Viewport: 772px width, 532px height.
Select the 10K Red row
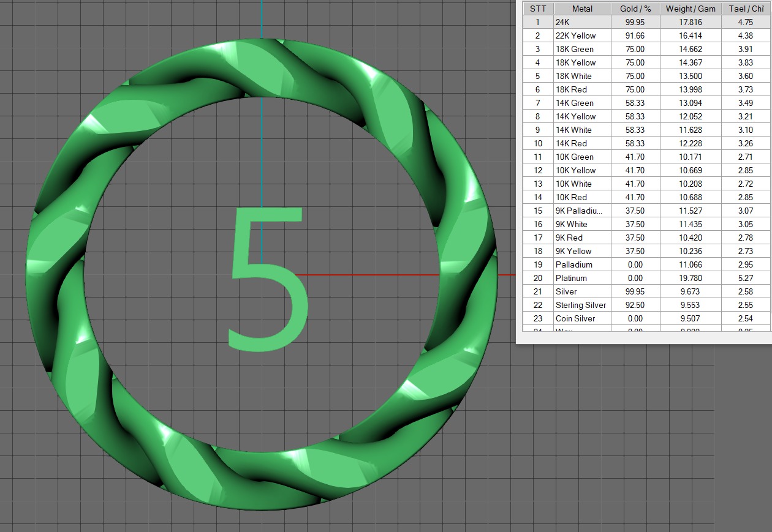[x=646, y=197]
